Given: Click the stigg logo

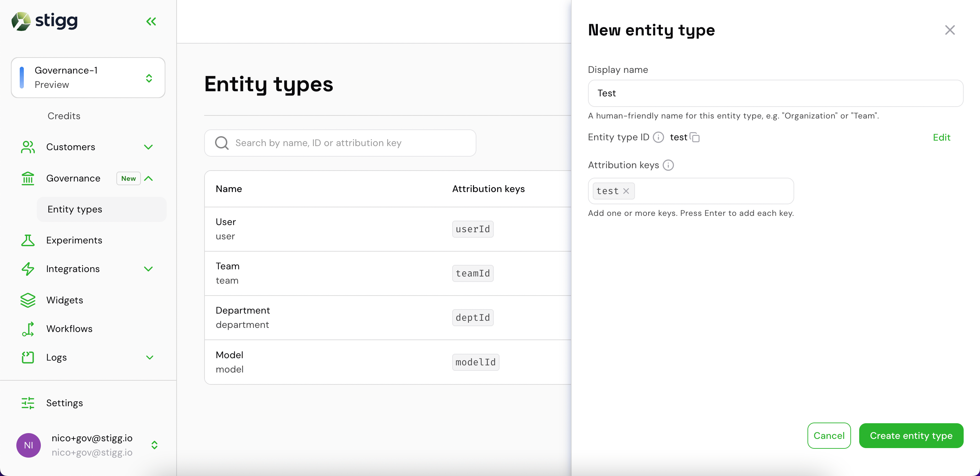Looking at the screenshot, I should (45, 21).
